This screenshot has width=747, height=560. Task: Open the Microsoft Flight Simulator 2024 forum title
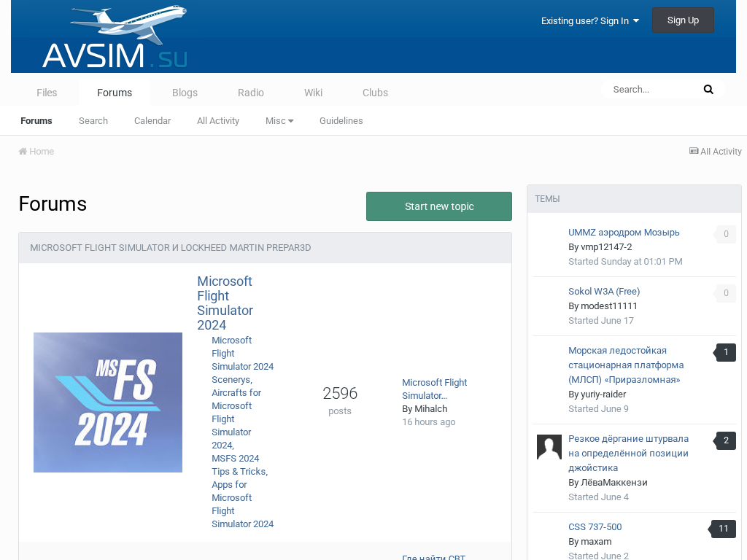(x=225, y=303)
